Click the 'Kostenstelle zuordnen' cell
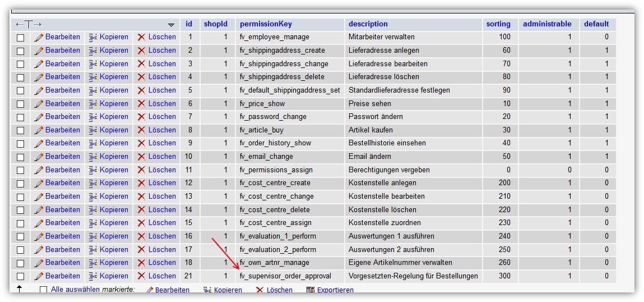The height and width of the screenshot is (302, 644). (x=413, y=223)
